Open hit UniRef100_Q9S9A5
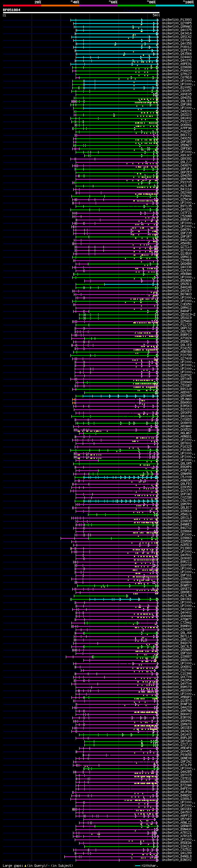The image size is (197, 868). click(x=177, y=396)
